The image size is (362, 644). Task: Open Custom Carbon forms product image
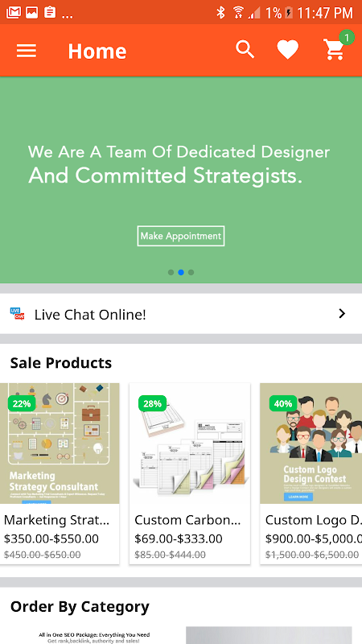click(x=190, y=444)
